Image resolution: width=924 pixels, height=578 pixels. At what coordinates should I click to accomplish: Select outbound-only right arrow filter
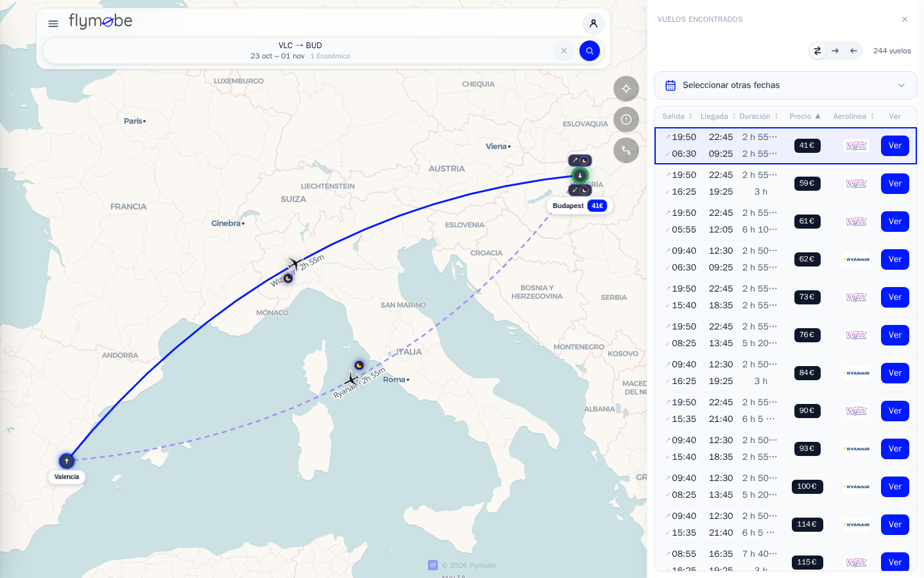(835, 51)
